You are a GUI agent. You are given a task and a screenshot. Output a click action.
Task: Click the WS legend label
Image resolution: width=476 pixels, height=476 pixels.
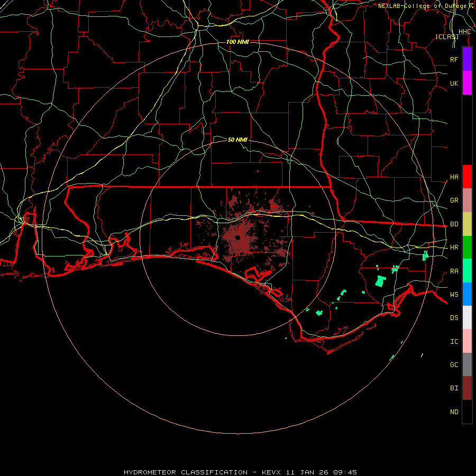point(454,295)
